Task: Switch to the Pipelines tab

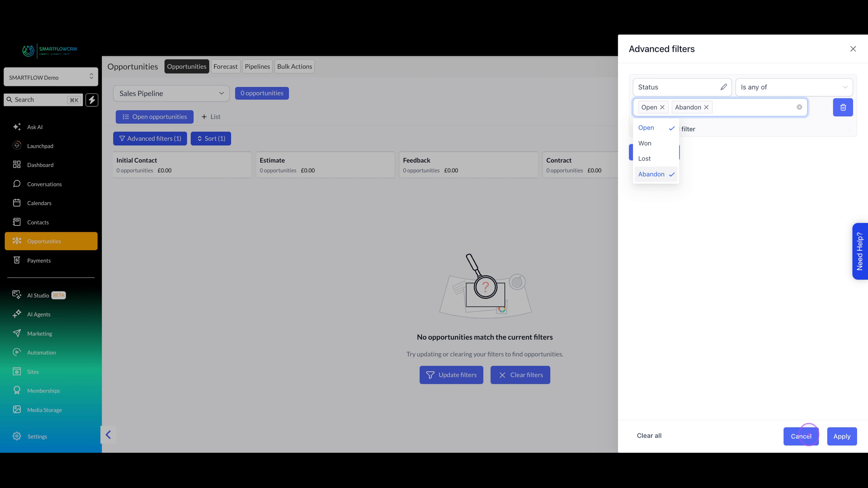Action: pos(257,66)
